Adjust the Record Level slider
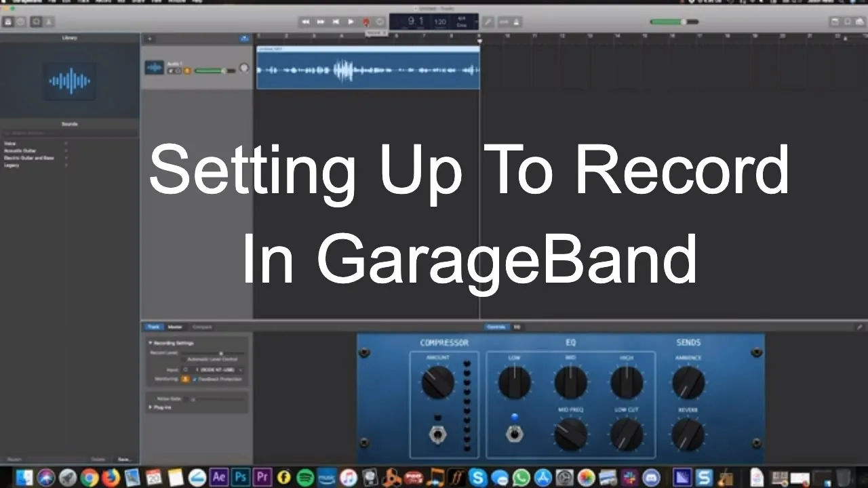Screen dimensions: 868x488 pyautogui.click(x=212, y=353)
